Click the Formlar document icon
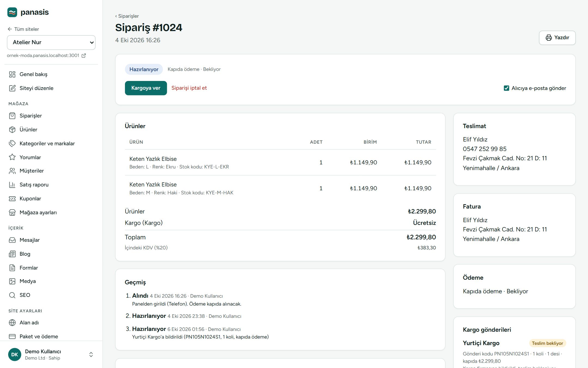588x368 pixels. tap(12, 268)
